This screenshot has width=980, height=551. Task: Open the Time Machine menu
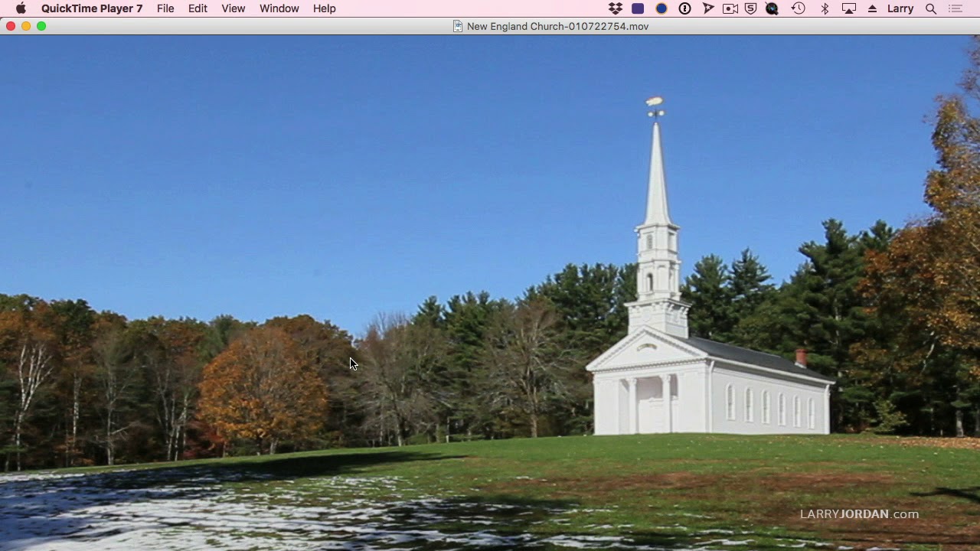point(799,8)
